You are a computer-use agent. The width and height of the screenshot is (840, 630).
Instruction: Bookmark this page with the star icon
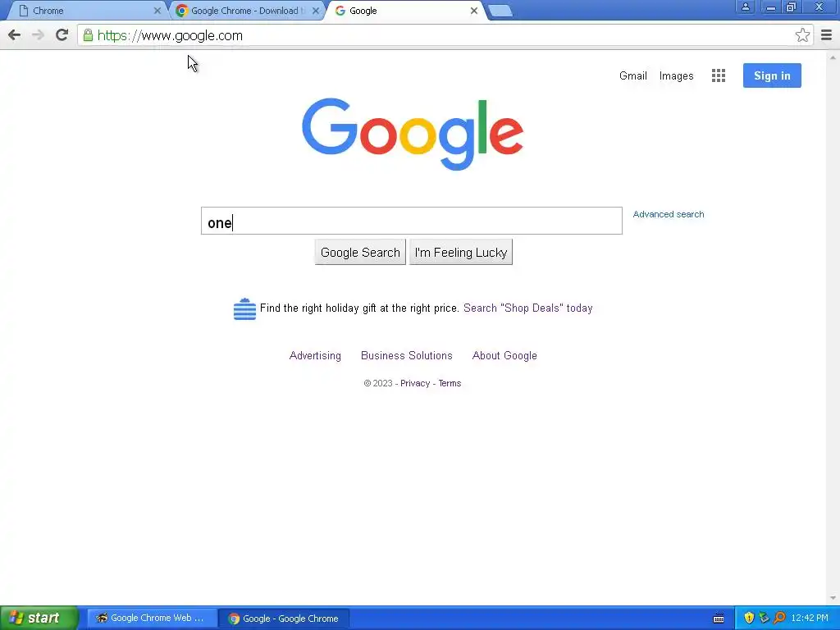tap(802, 35)
